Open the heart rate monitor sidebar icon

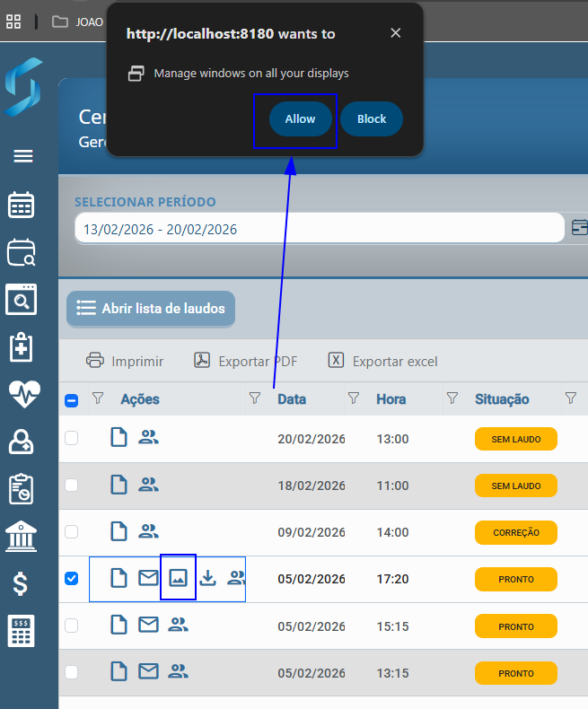click(21, 393)
